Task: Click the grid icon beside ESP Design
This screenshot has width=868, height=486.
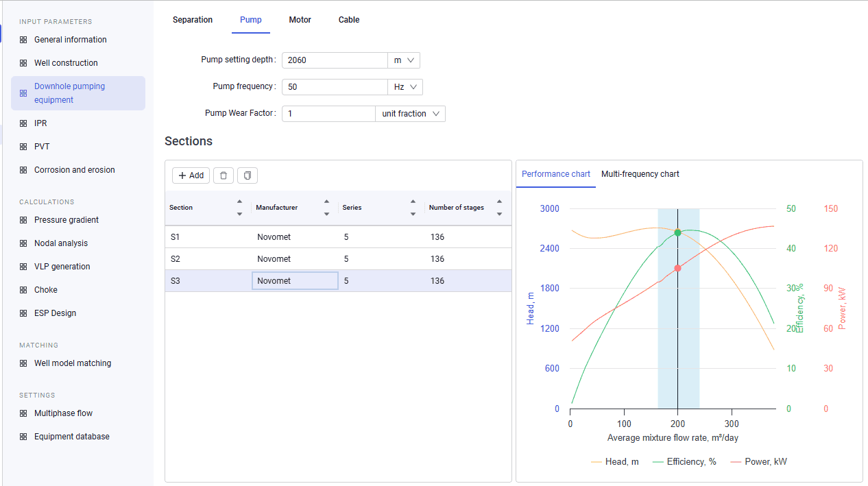Action: [x=23, y=313]
